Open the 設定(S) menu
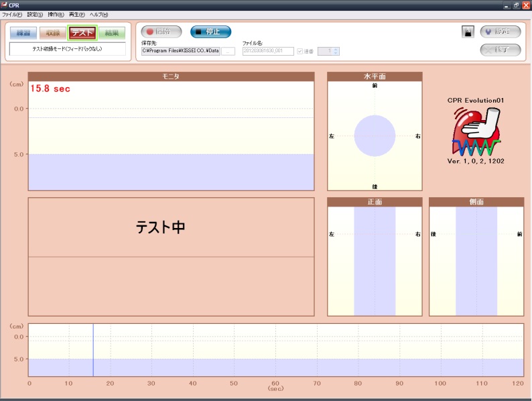Viewport: 532px width, 401px height. pos(36,14)
